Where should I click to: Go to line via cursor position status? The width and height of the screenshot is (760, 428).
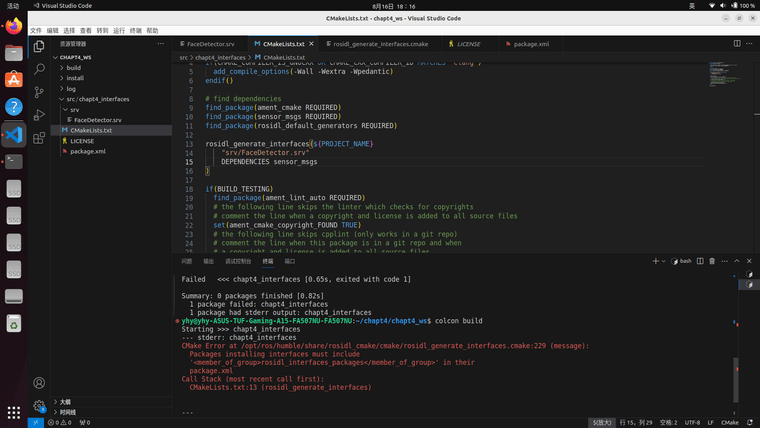(635, 423)
